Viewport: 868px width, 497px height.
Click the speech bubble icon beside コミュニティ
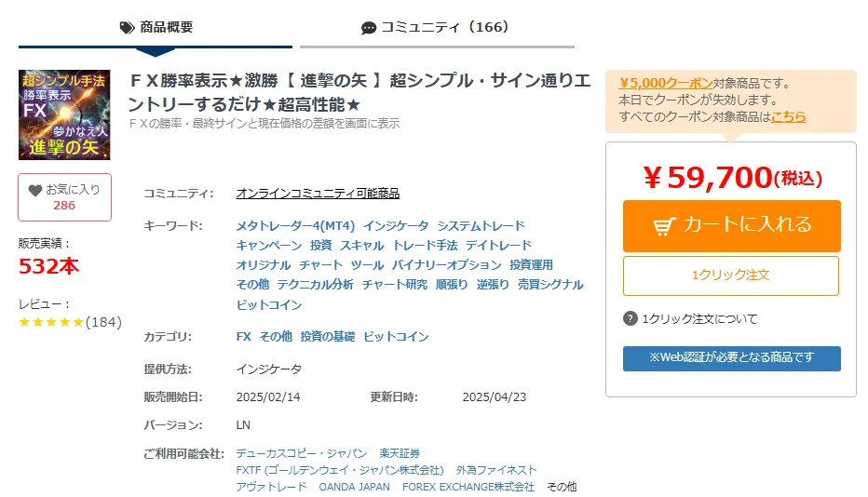click(369, 28)
